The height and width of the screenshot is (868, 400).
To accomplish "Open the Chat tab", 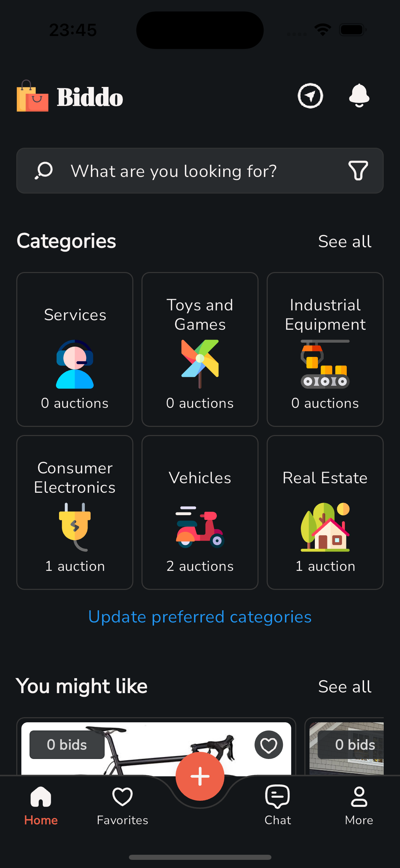I will 278,805.
